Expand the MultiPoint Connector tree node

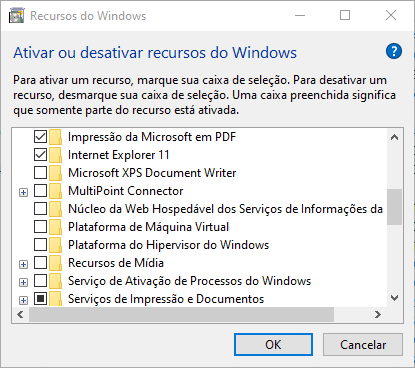[x=23, y=192]
